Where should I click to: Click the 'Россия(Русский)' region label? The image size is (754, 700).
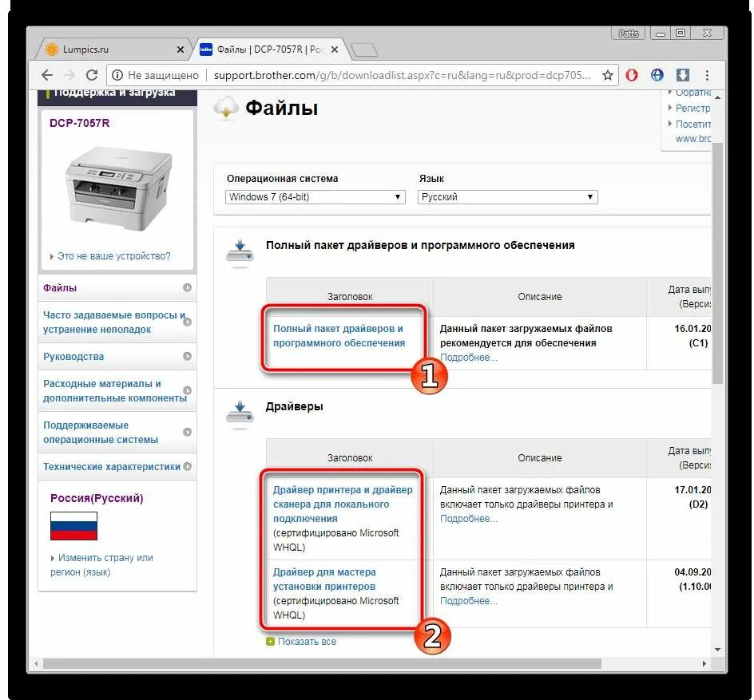(97, 498)
